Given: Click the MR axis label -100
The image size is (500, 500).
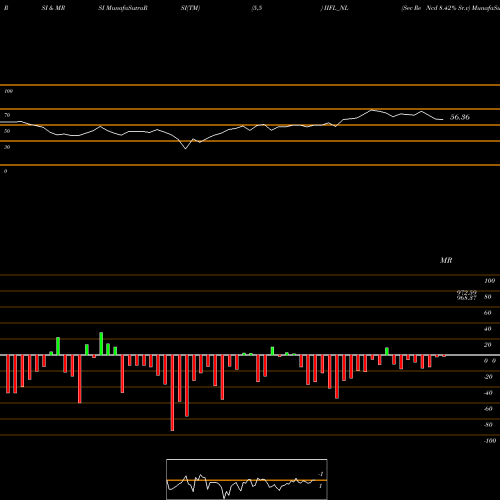Looking at the screenshot, I should 489,441.
